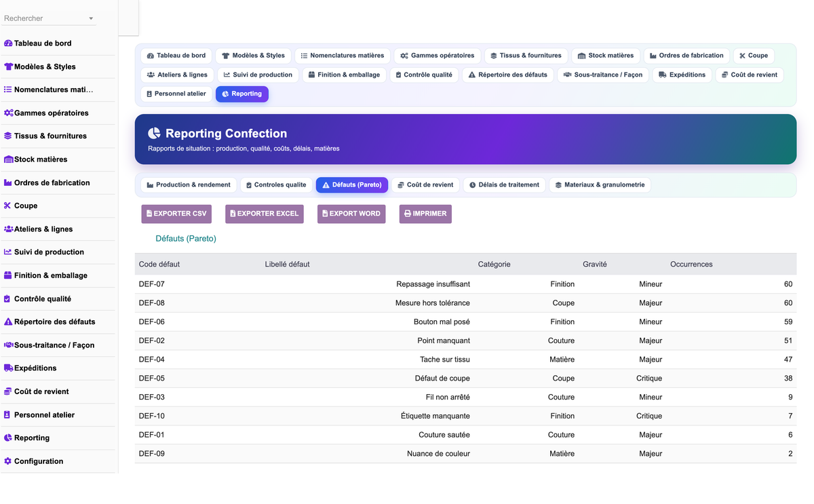Viewport: 814px width, 504px height.
Task: Open Coupe in top navigation
Action: (x=754, y=56)
